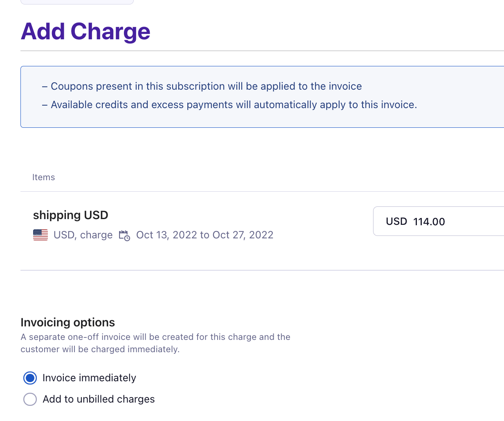The image size is (504, 421).
Task: Click the Oct 13, 2022 start date
Action: point(166,235)
